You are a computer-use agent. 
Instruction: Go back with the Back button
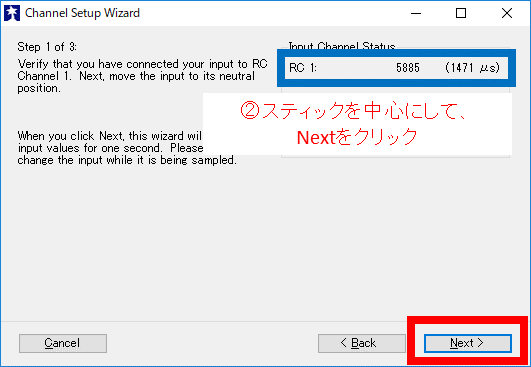(362, 343)
